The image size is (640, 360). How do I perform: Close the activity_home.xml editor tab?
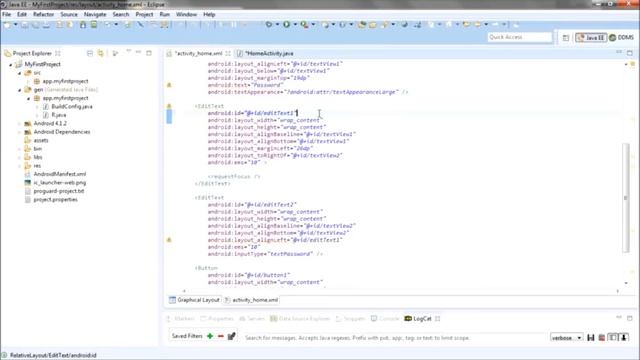228,53
